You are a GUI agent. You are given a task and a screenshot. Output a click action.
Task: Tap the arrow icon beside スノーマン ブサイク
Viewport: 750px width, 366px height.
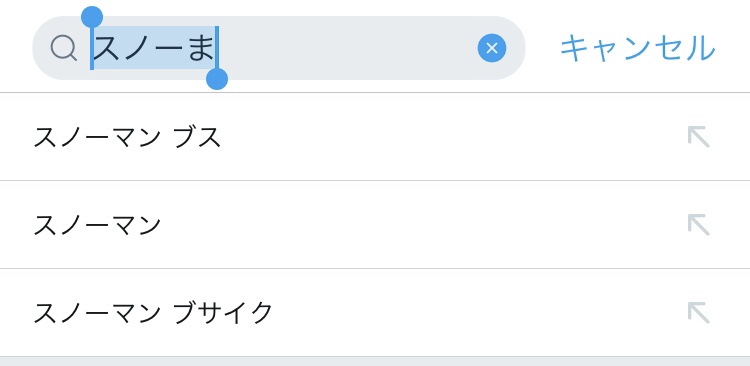point(698,313)
